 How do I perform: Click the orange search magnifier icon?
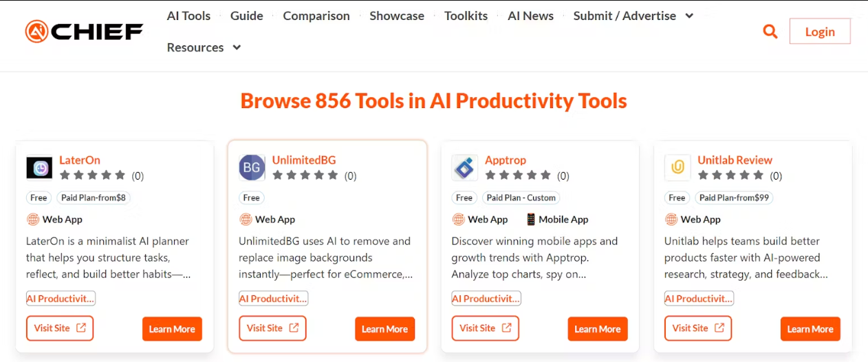770,32
